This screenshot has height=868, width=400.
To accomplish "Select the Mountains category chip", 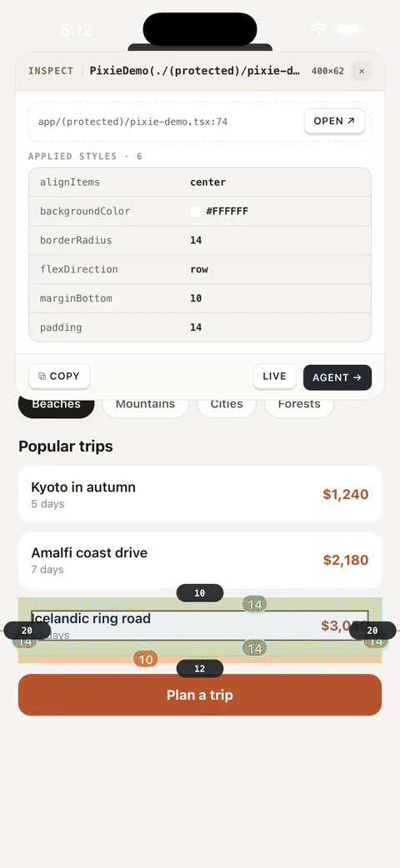I will coord(146,404).
